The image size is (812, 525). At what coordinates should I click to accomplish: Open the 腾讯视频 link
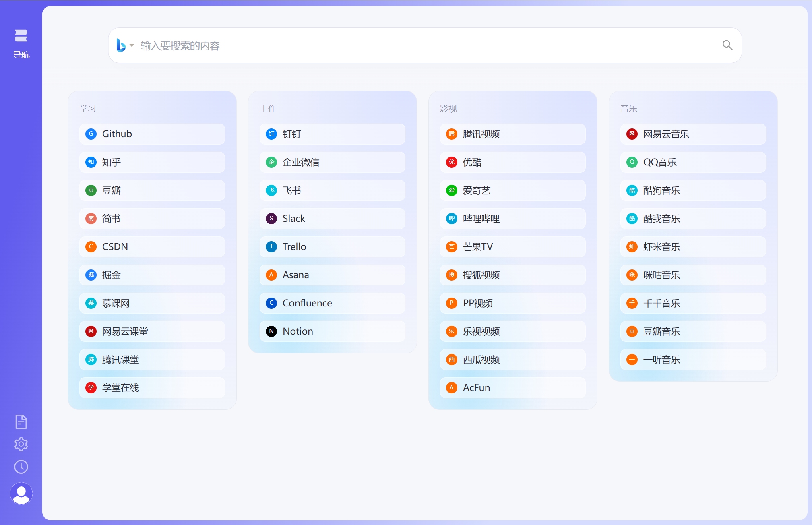tap(513, 134)
